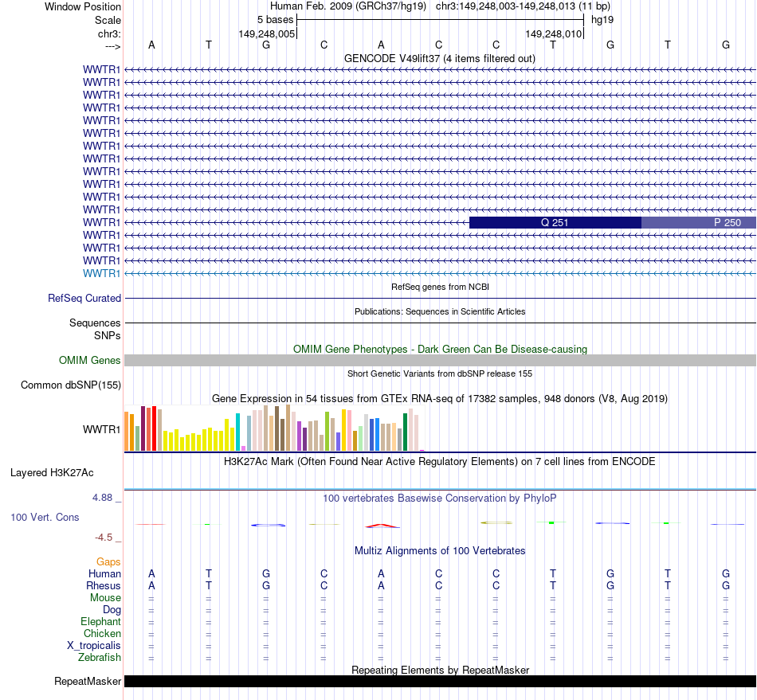Click the Layered H3K27Ac label
Image resolution: width=757 pixels, height=700 pixels.
52,473
